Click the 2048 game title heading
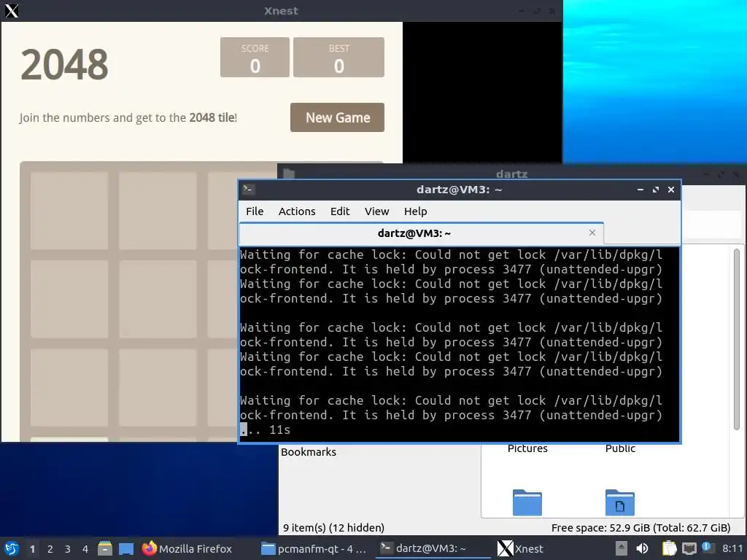Screen dimensions: 747x560 coord(64,64)
